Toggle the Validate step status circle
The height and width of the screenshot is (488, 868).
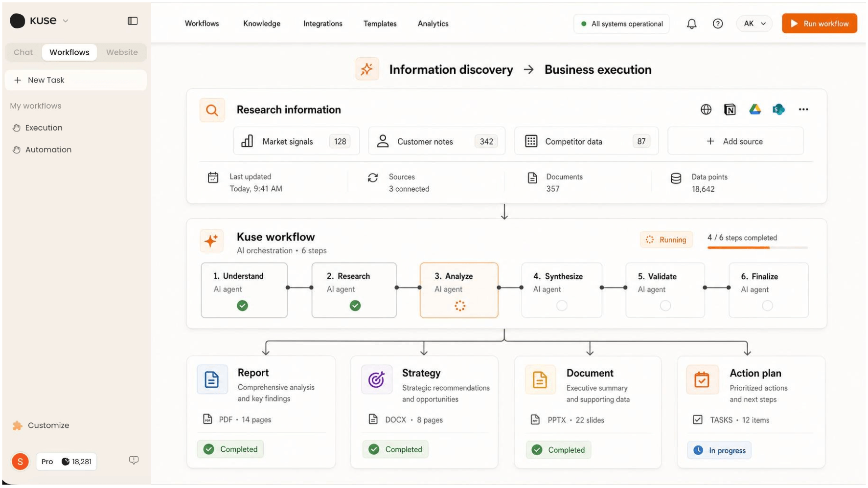pyautogui.click(x=665, y=306)
